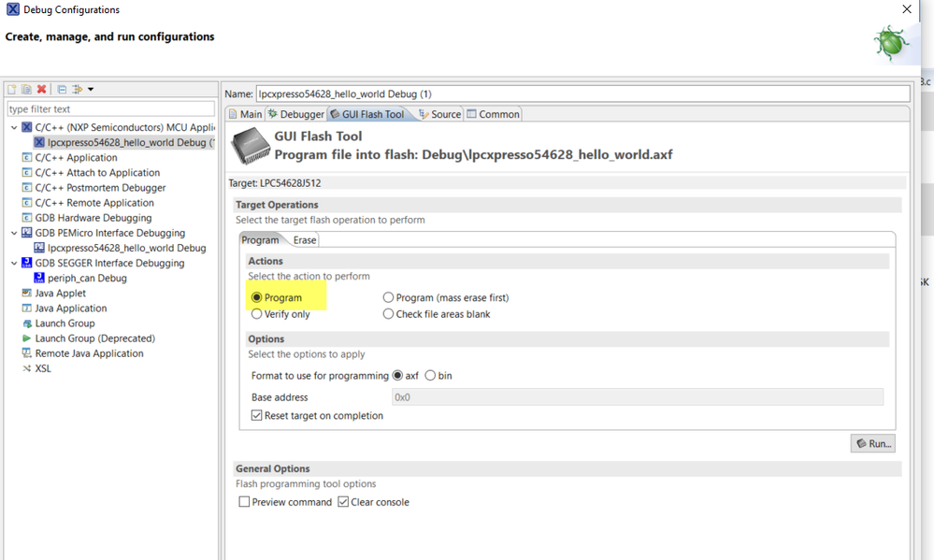Click the Duplicate launch configuration icon
The height and width of the screenshot is (560, 934).
click(26, 90)
